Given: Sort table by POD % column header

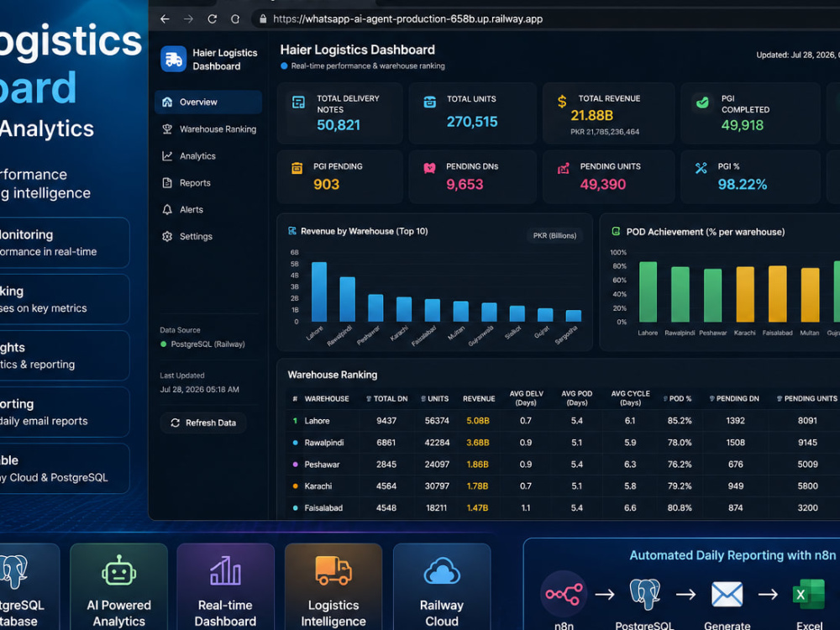Looking at the screenshot, I should [x=677, y=398].
